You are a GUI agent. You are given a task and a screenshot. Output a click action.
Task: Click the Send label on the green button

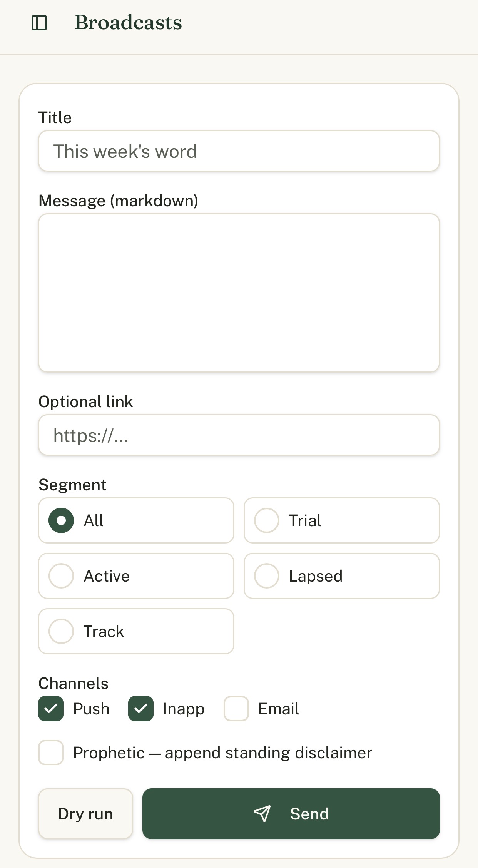pos(309,814)
